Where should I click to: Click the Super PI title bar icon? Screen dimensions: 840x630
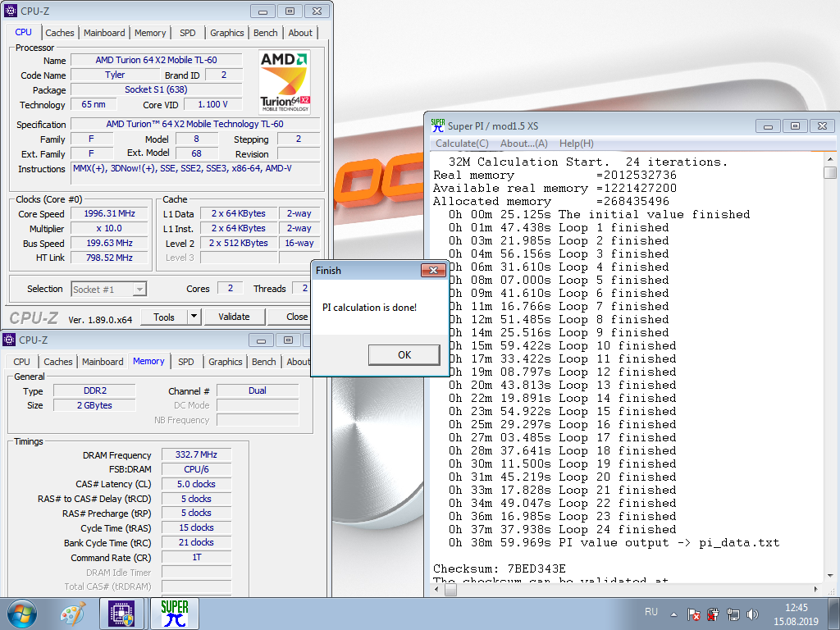click(438, 126)
